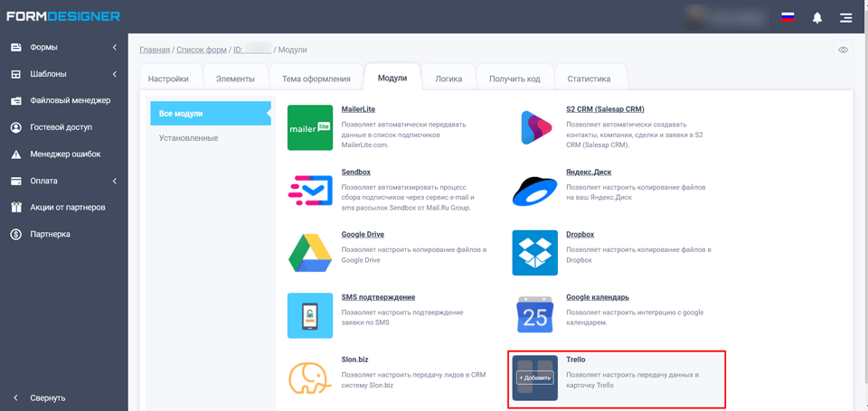868x411 pixels.
Task: Switch to the Настройки tab
Action: [168, 79]
